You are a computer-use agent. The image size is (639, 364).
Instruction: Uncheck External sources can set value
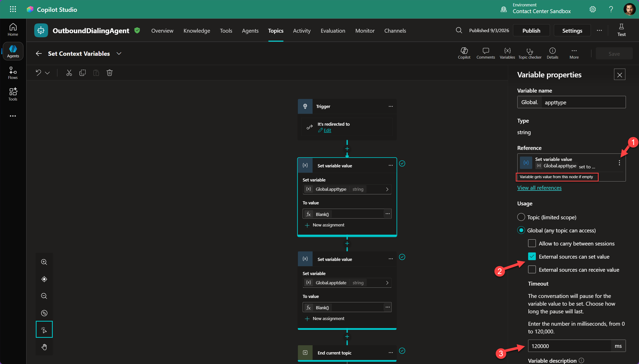pyautogui.click(x=532, y=257)
